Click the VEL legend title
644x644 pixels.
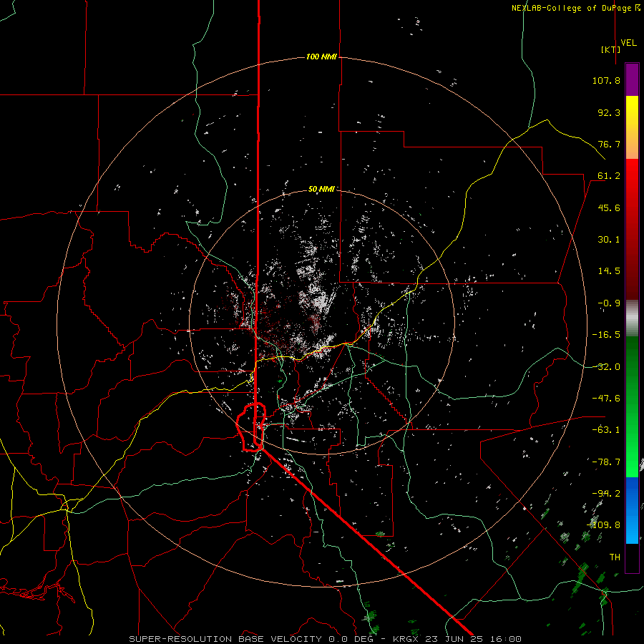628,43
